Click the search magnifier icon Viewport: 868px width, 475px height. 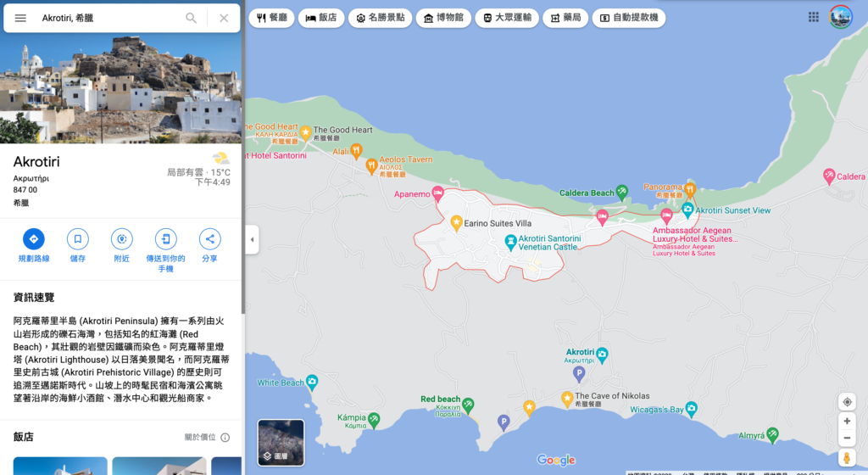(192, 18)
